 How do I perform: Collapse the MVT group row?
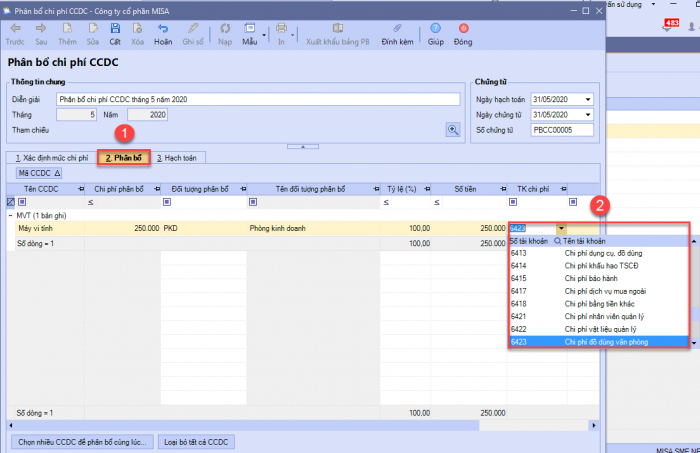tap(10, 215)
